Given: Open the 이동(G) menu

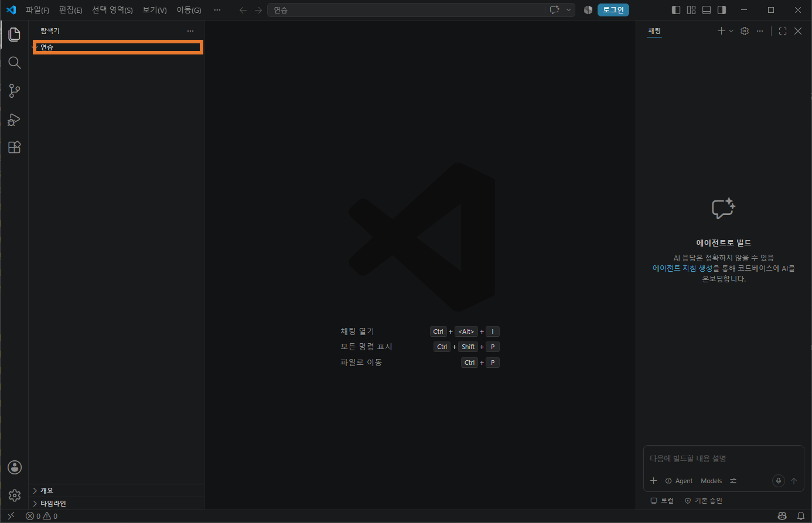Looking at the screenshot, I should [x=189, y=10].
